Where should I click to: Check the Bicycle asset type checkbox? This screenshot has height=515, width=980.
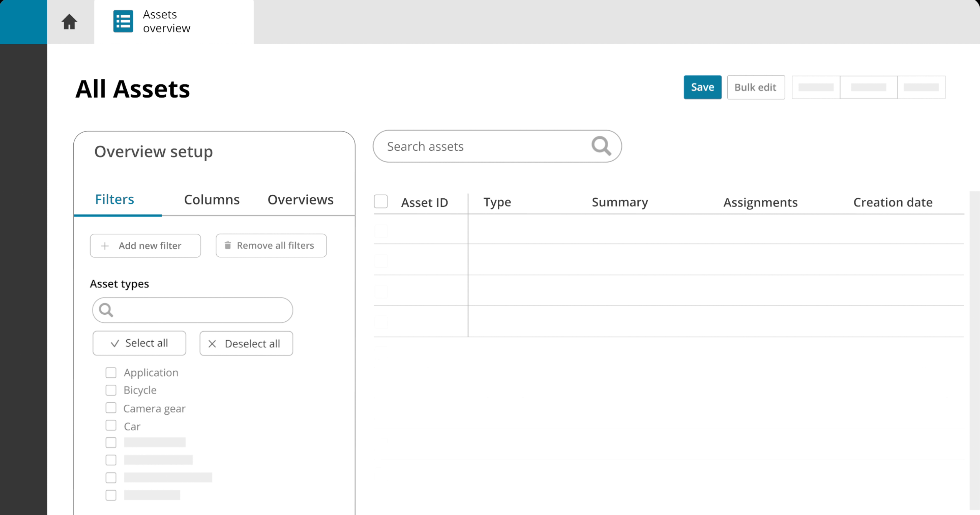[111, 389]
